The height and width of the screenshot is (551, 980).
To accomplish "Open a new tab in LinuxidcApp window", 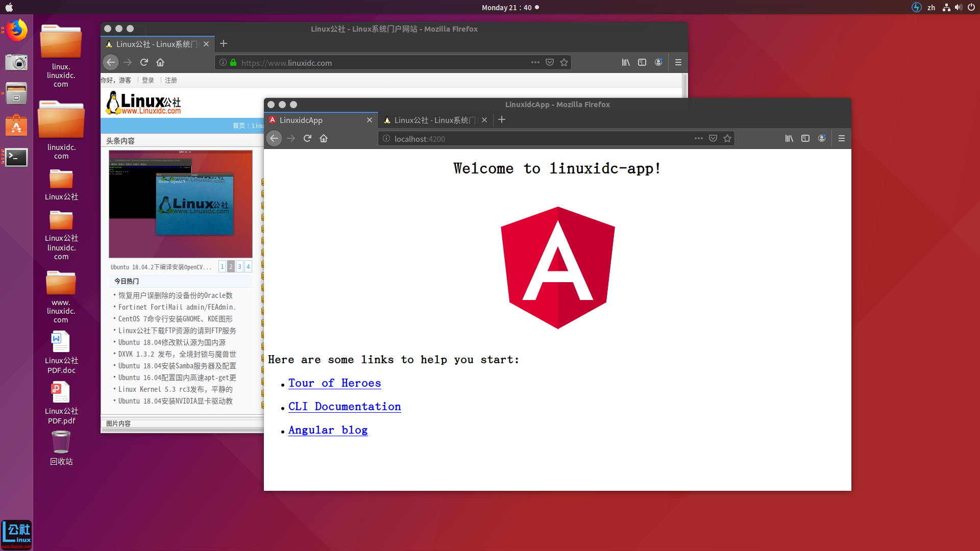I will (502, 119).
